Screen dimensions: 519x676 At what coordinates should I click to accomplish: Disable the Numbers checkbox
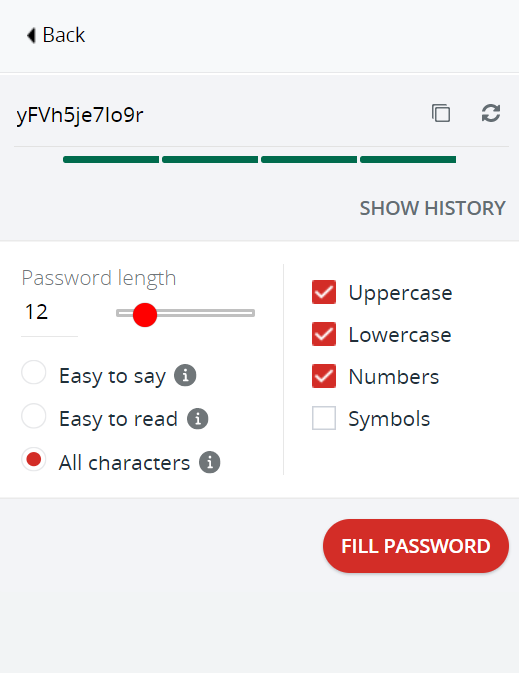tap(324, 376)
